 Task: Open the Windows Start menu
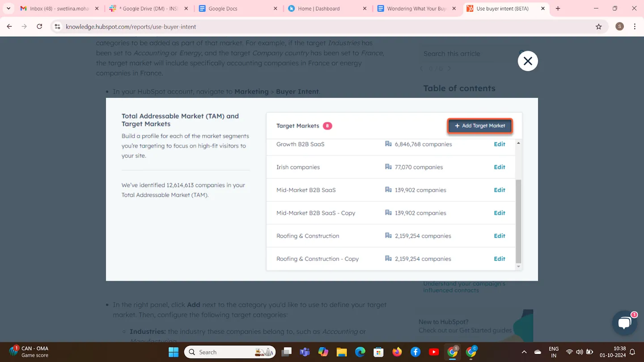174,352
